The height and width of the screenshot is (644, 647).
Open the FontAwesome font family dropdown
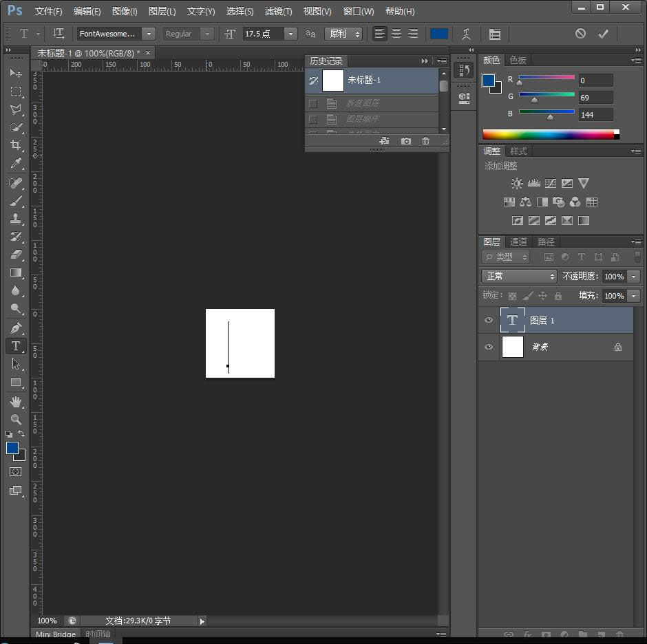147,34
